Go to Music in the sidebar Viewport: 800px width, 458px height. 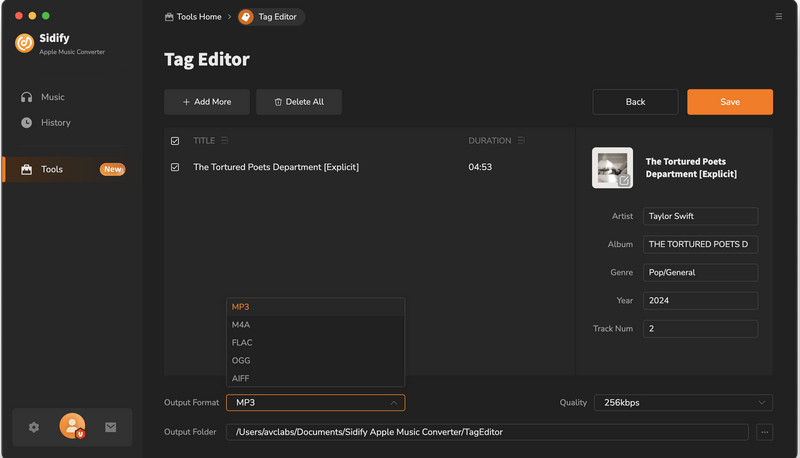tap(53, 97)
